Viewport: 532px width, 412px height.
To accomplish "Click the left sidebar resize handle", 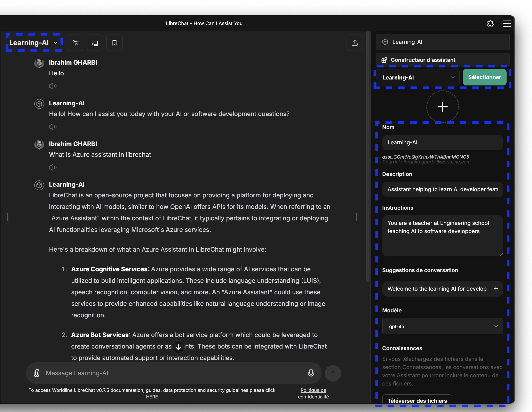I will click(x=8, y=217).
